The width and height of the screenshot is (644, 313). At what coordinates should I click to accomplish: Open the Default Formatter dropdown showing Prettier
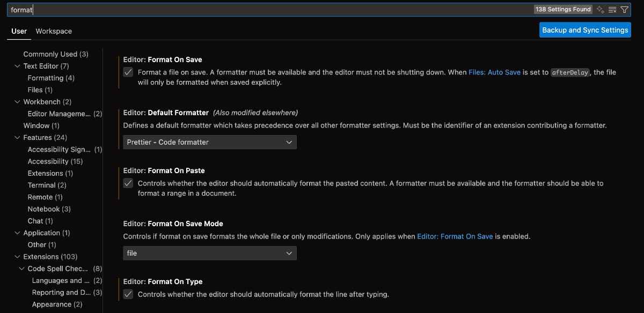coord(209,142)
